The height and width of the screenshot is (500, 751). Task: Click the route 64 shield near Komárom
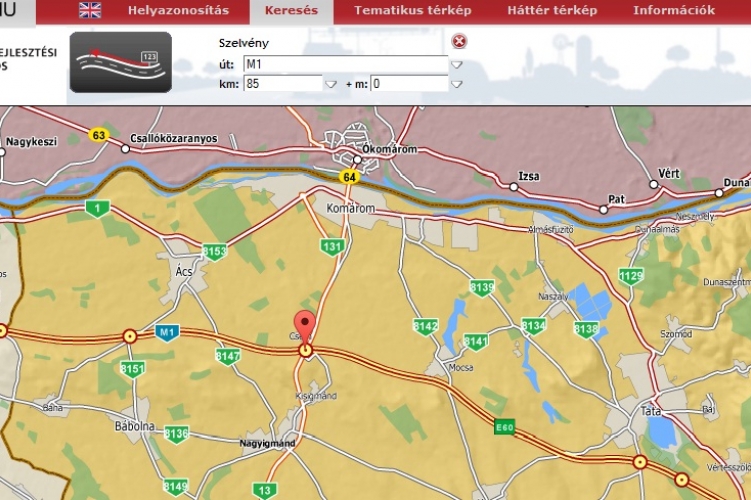(x=348, y=177)
